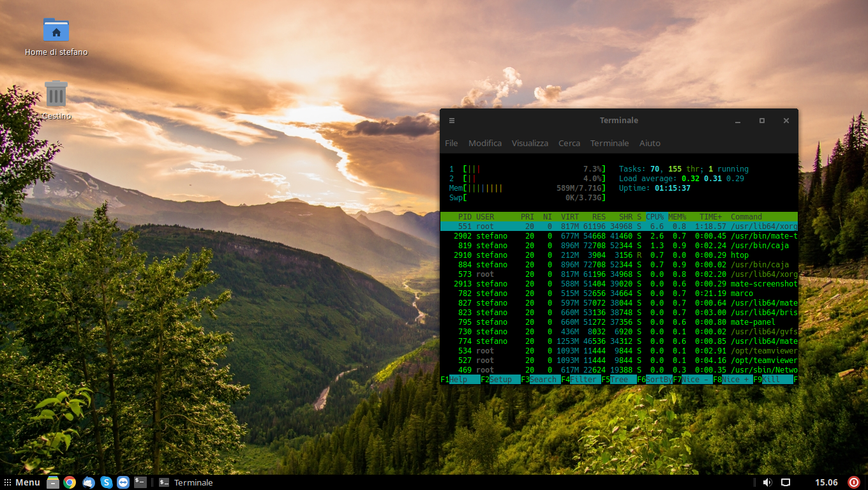Open the Cerca menu

pos(569,143)
